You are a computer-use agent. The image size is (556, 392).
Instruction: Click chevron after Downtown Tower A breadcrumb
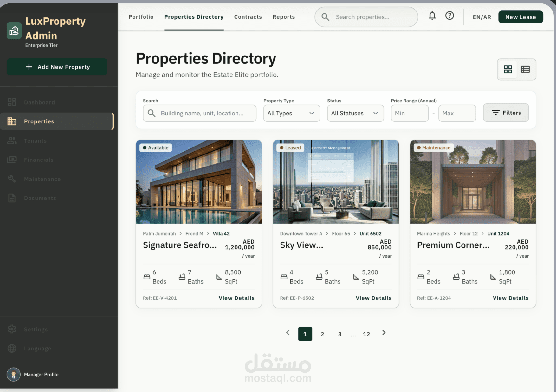click(x=327, y=233)
